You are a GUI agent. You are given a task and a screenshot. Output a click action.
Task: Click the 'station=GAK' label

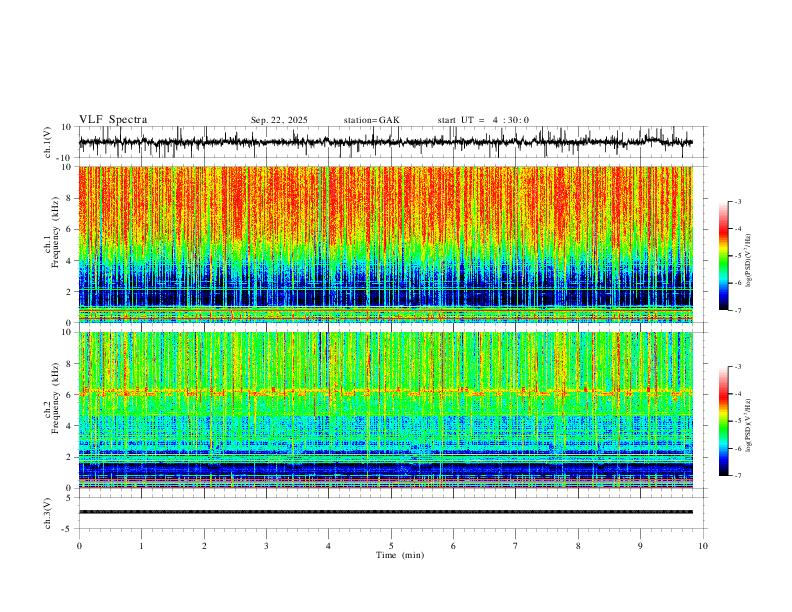pos(371,120)
